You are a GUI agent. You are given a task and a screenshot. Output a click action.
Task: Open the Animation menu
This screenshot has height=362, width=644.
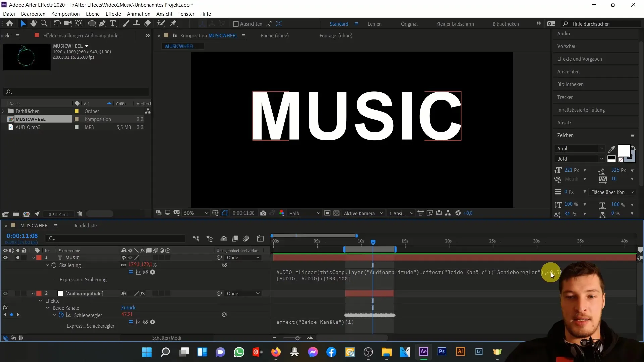tap(139, 14)
